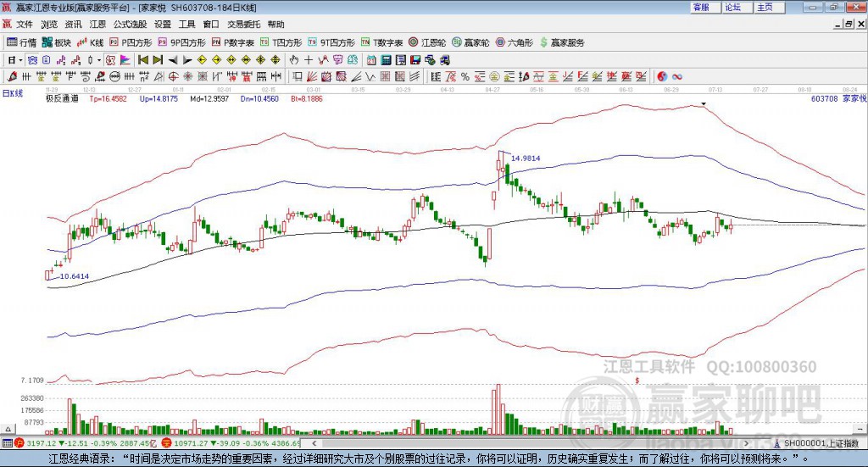Select the zigzag wave line tool
The height and width of the screenshot is (467, 868).
point(370,76)
